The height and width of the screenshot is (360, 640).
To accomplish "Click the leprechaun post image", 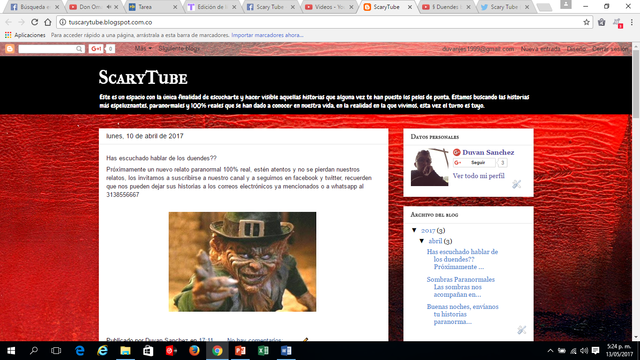I will [x=242, y=262].
